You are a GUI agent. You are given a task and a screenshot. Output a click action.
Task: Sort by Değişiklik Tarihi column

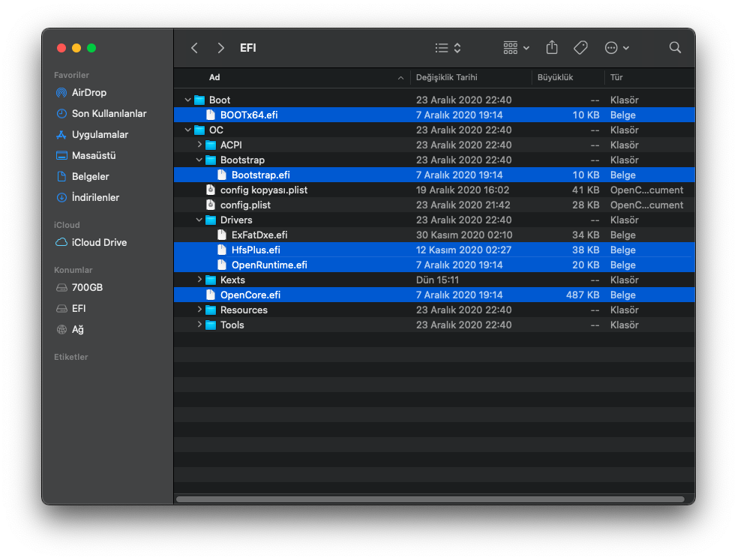[447, 77]
